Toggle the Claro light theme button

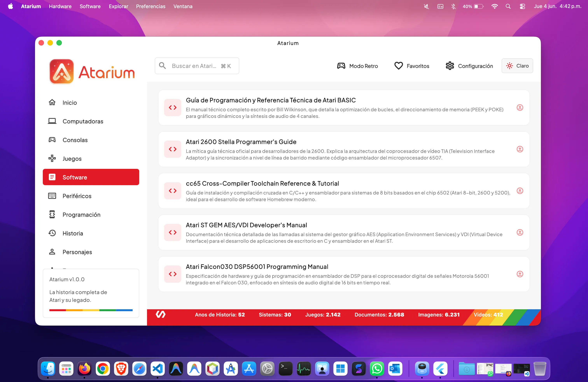(517, 66)
